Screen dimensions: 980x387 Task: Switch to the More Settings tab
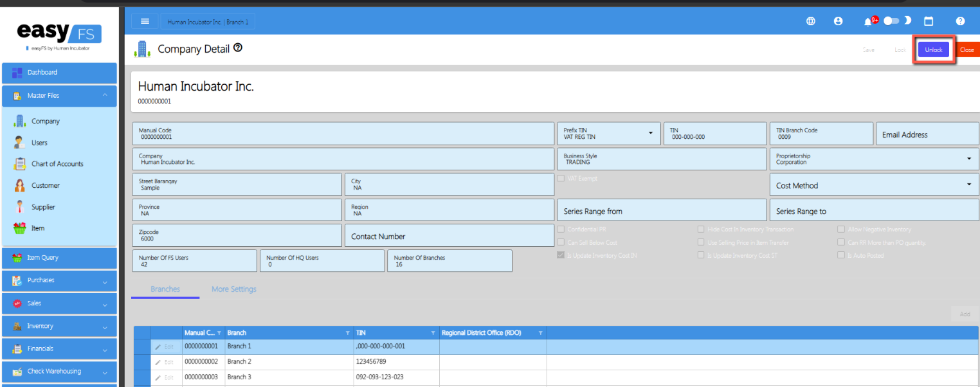pyautogui.click(x=234, y=289)
